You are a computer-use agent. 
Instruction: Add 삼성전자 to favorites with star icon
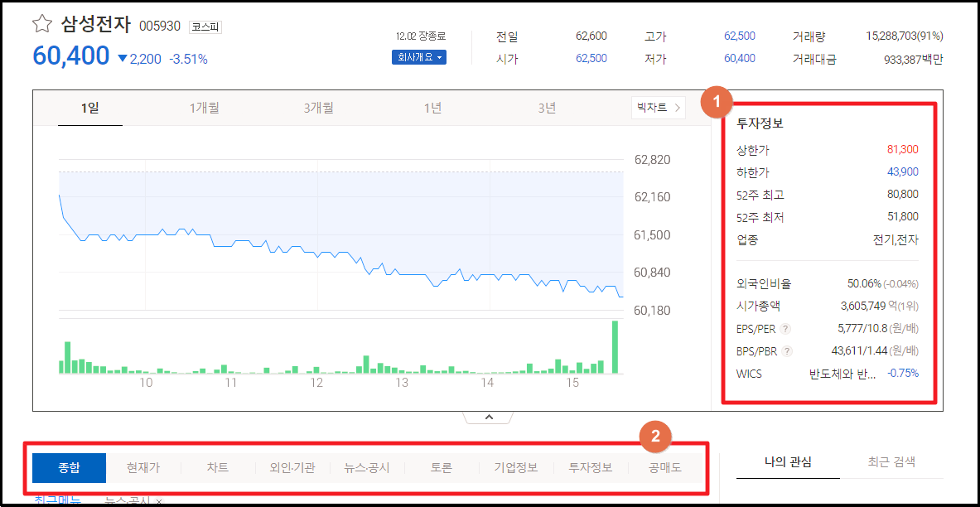[42, 24]
